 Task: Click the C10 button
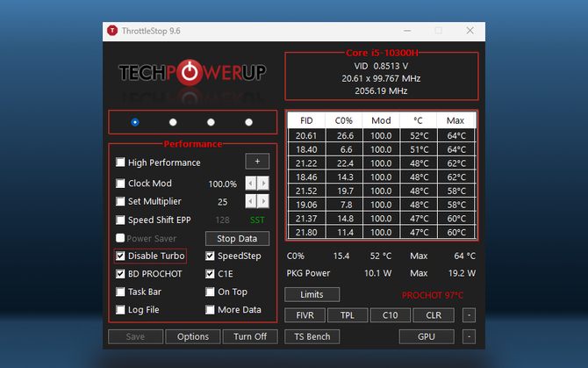[391, 315]
